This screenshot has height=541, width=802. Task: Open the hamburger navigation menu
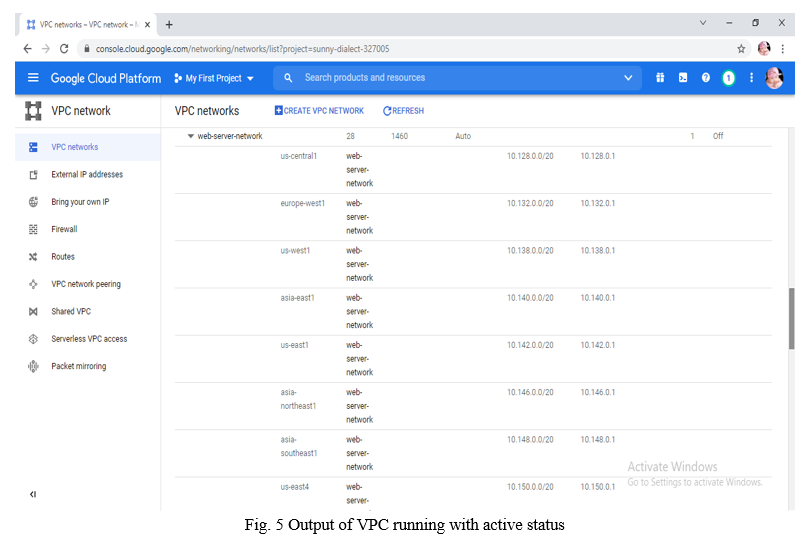tap(33, 78)
